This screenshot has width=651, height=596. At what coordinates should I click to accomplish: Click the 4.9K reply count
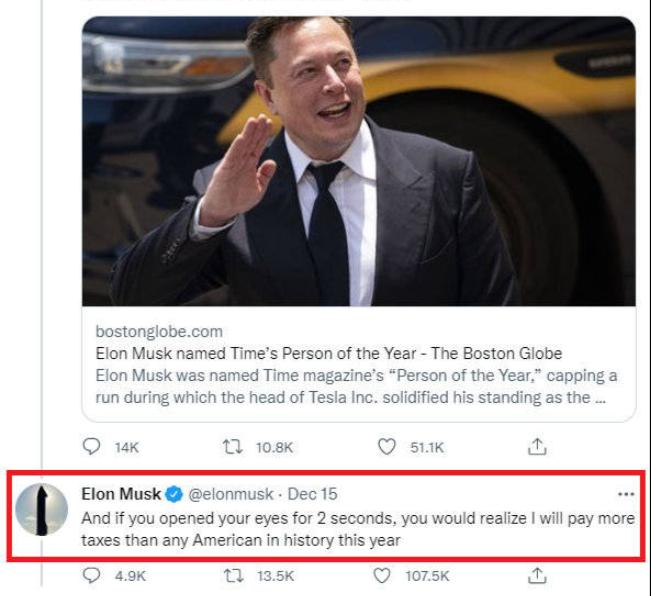pyautogui.click(x=130, y=576)
